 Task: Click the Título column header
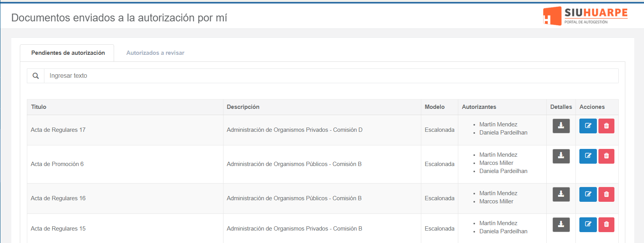click(39, 107)
